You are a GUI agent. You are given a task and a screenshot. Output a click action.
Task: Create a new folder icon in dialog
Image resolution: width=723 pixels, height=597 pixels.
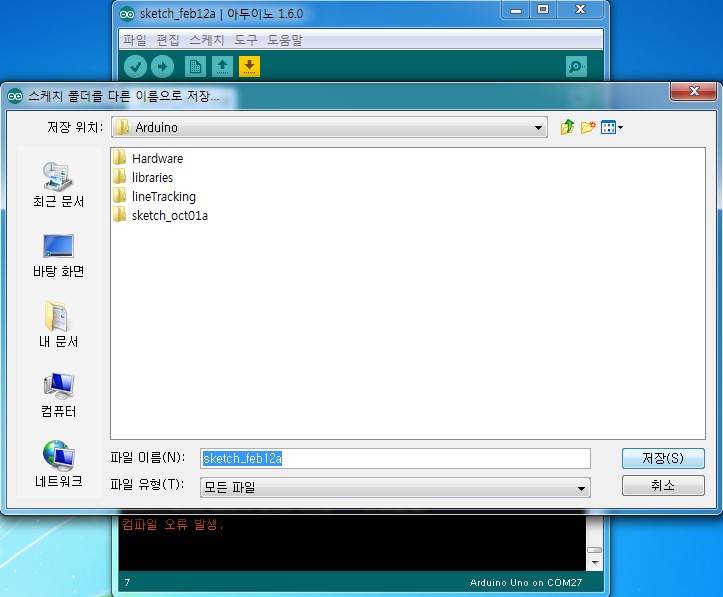588,127
